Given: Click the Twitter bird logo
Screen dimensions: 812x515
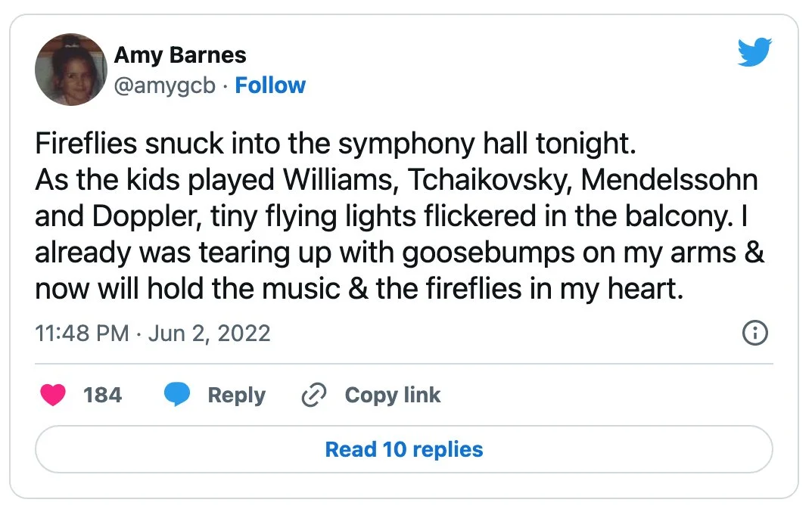Looking at the screenshot, I should (754, 52).
